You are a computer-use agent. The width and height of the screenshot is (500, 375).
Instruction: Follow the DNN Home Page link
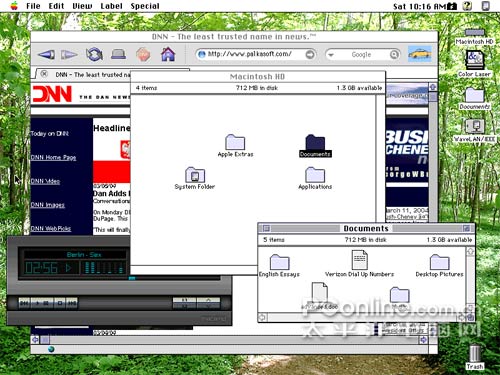pos(53,157)
